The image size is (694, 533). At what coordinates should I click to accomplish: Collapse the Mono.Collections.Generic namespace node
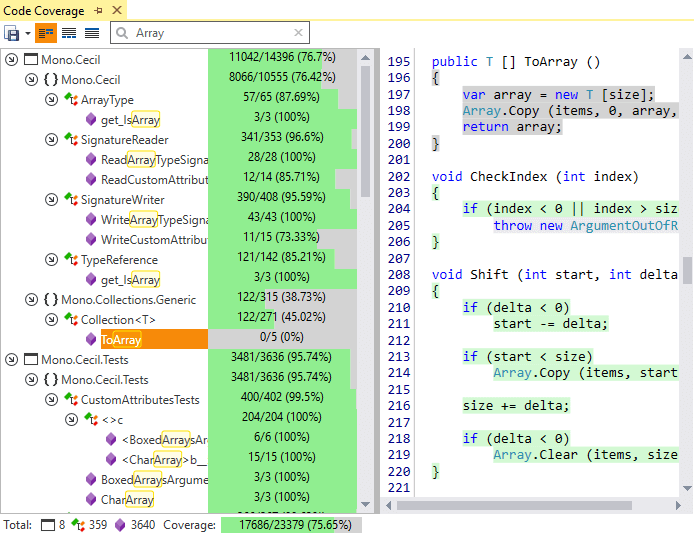[31, 300]
